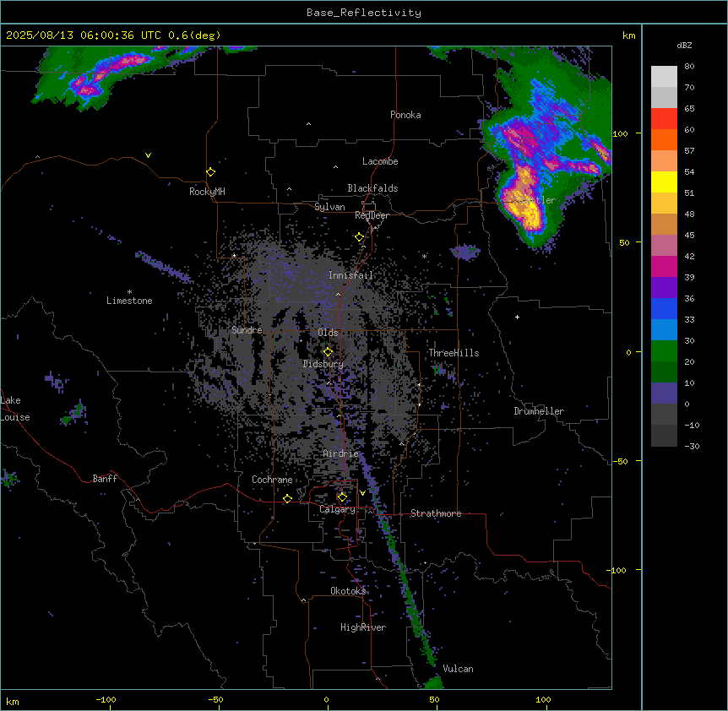The image size is (728, 711).
Task: Click the white plus marker northwest of Drumheller
Action: pyautogui.click(x=517, y=317)
